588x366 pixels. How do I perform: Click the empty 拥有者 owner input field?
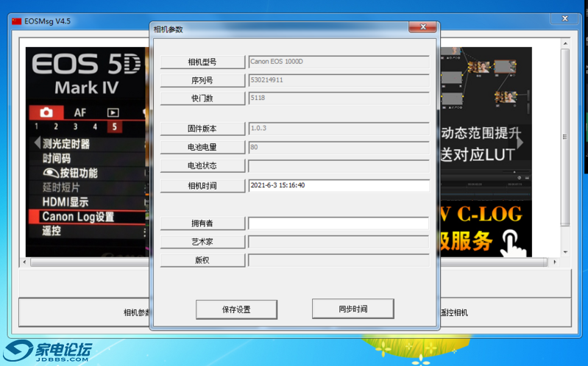339,223
